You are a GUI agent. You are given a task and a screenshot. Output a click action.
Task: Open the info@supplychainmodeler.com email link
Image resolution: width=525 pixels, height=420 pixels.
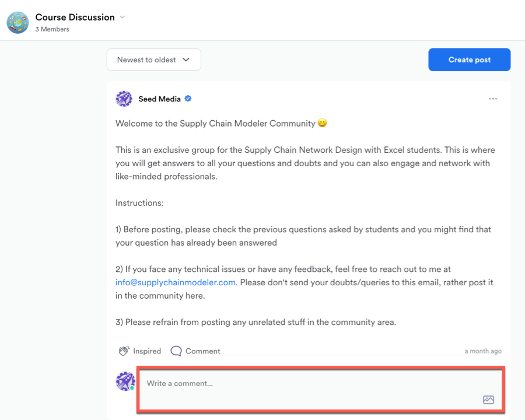176,282
